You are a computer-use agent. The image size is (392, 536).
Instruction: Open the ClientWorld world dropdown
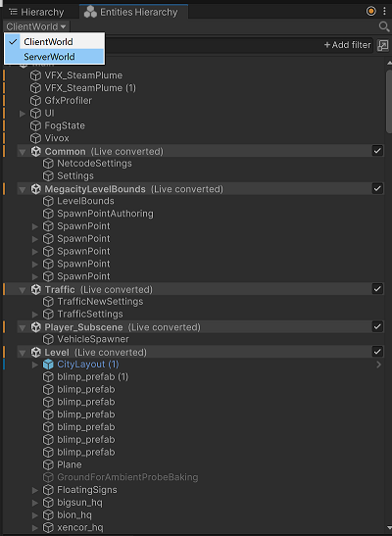36,26
